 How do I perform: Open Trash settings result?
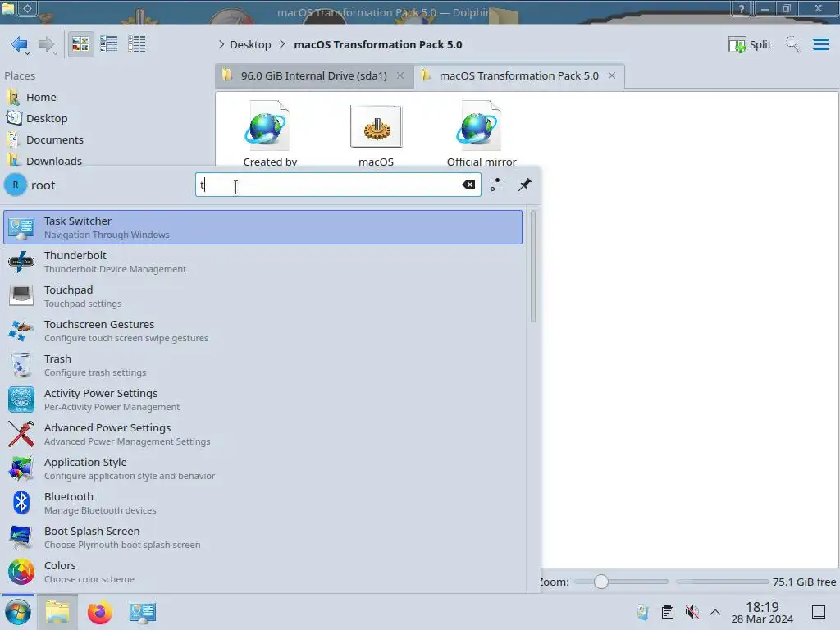point(262,365)
